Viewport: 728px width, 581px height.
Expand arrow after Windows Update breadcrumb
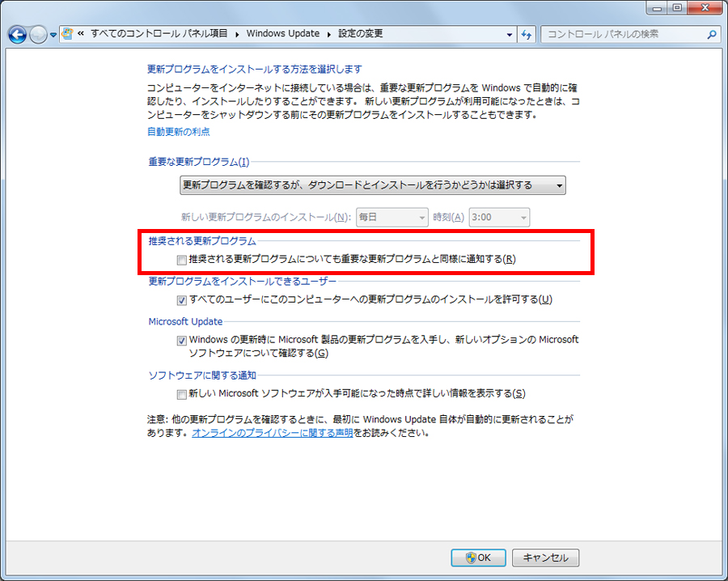[328, 34]
